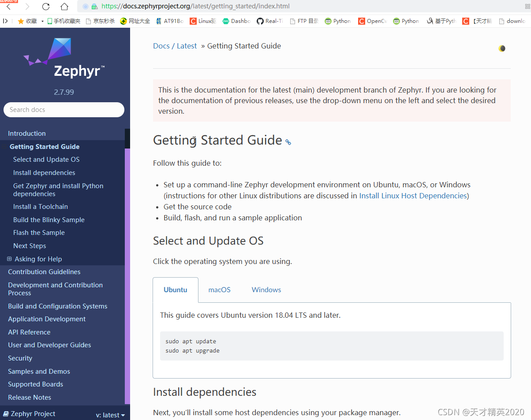Open the favorites dropdown arrow beside 收藏

(42, 21)
